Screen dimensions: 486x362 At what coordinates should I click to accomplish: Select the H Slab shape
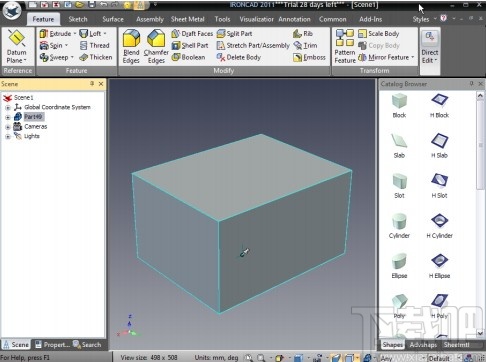click(x=439, y=146)
